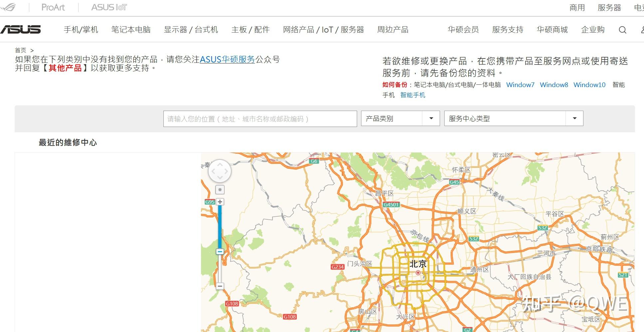
Task: Click the 通州区 label on map
Action: [480, 270]
